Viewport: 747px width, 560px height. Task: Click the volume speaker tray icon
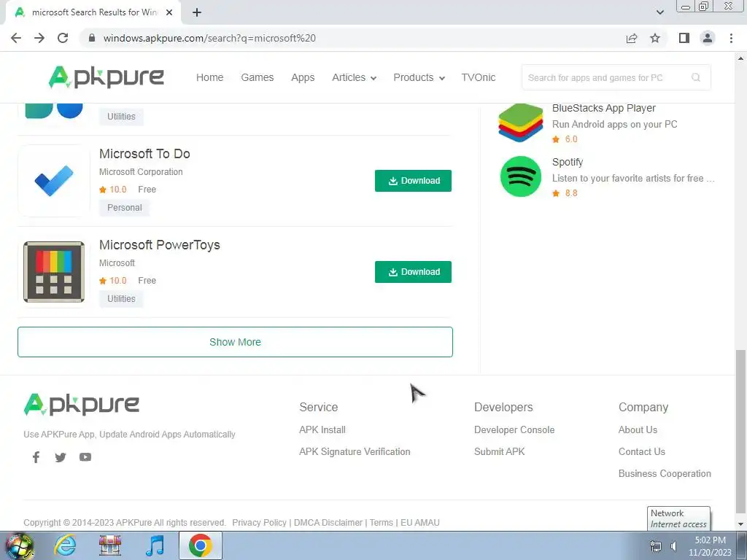click(x=673, y=546)
